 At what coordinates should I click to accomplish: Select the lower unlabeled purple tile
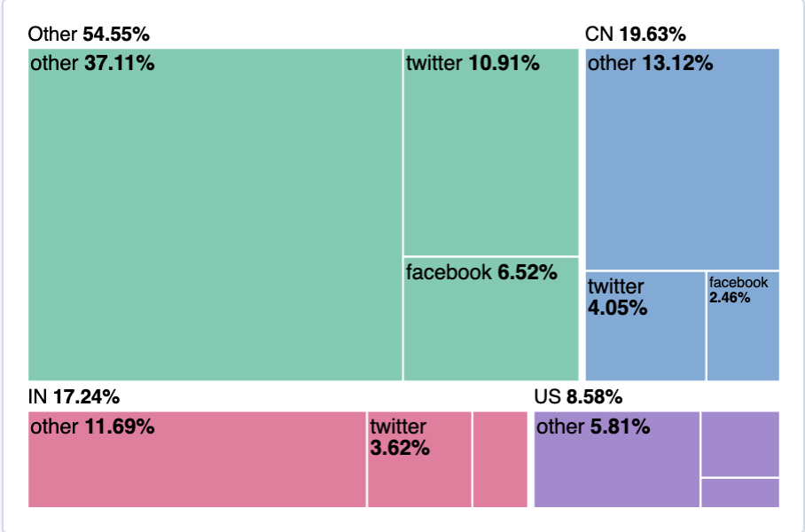(740, 493)
